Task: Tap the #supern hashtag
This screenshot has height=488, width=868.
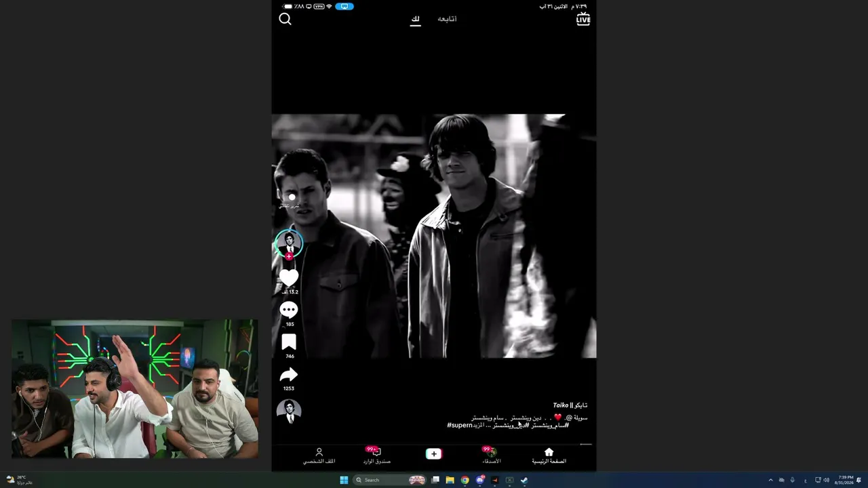Action: coord(460,425)
